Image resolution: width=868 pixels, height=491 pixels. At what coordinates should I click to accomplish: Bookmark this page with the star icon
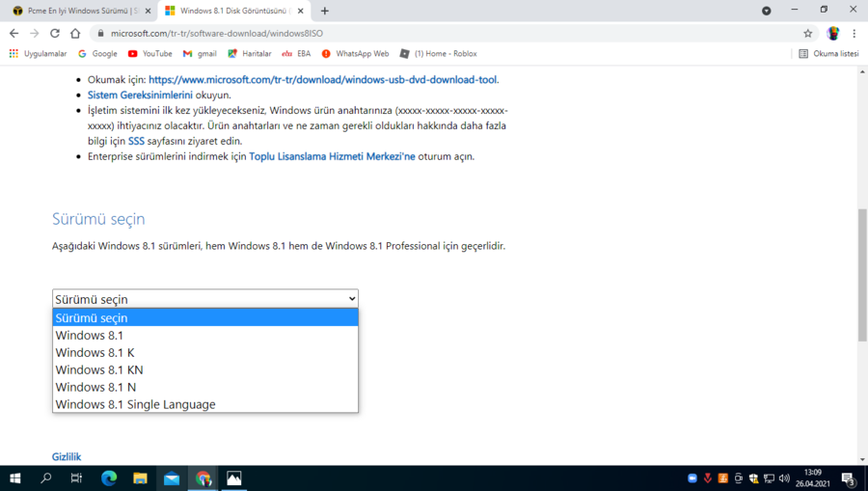point(807,33)
